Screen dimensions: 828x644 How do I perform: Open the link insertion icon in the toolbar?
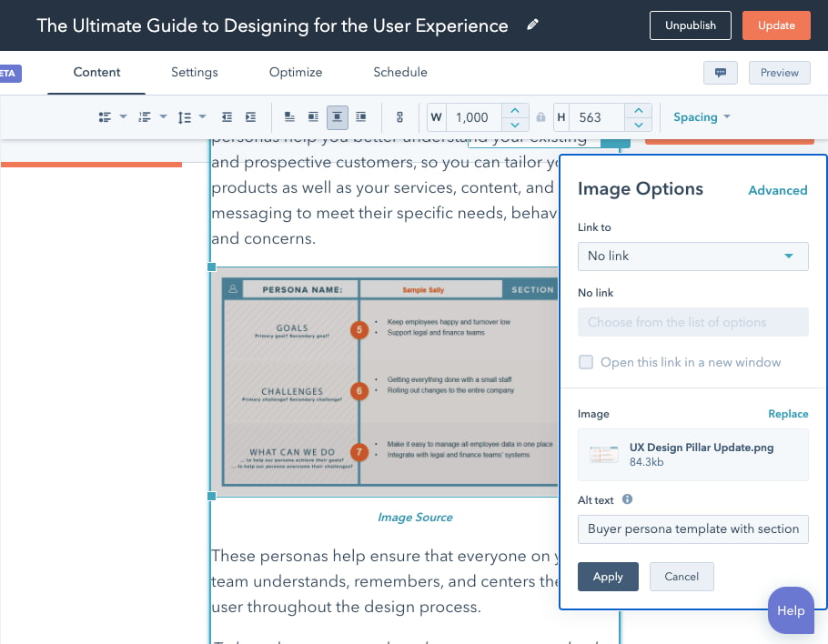[399, 116]
